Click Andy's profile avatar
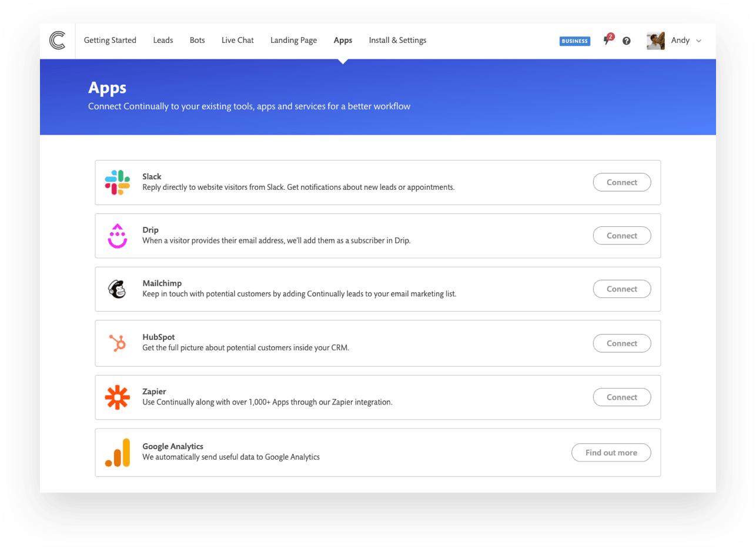Viewport: 756px width, 549px height. 655,41
